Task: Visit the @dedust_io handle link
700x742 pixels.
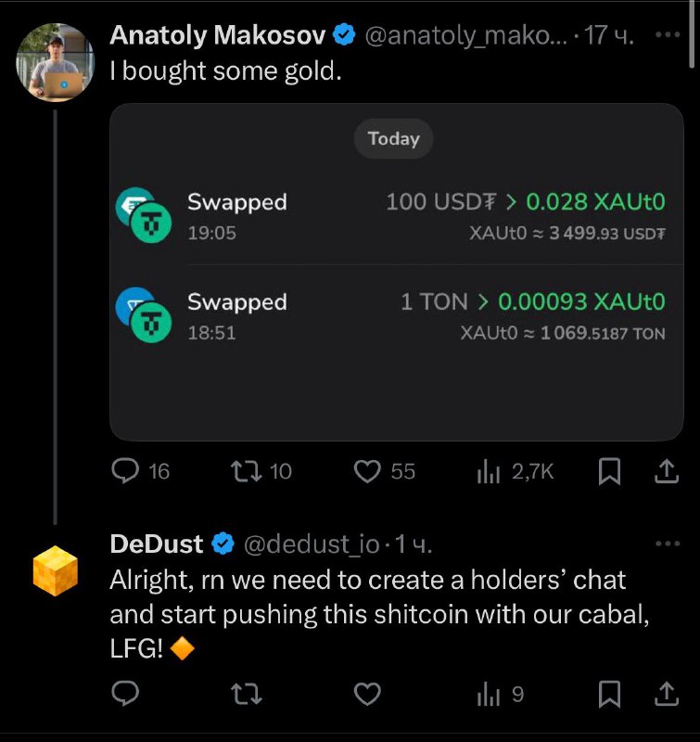Action: (x=312, y=544)
